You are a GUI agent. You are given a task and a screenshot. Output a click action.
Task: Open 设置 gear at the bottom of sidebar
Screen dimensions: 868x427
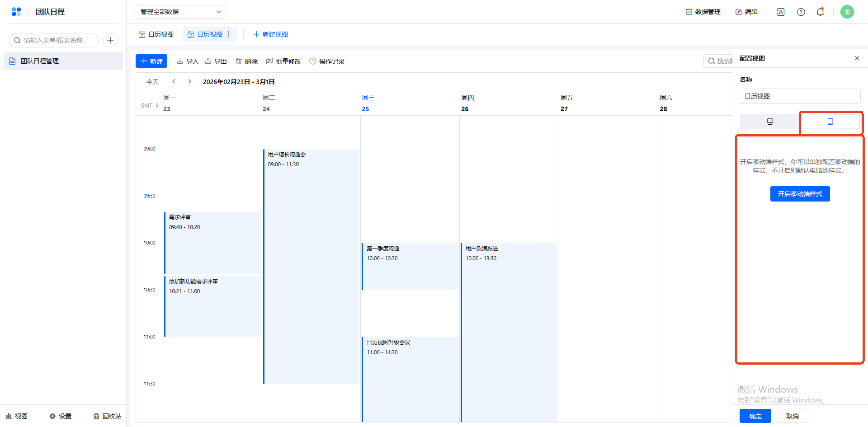coord(61,416)
